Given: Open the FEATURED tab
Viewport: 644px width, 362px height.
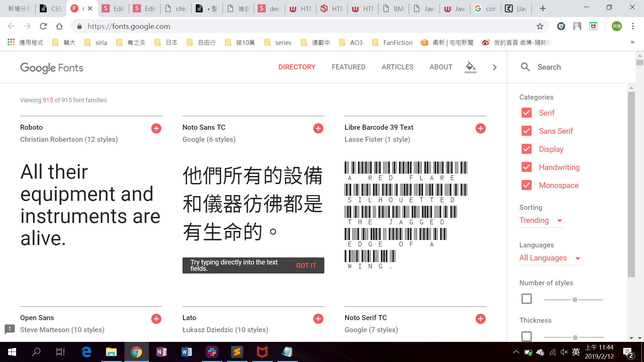Looking at the screenshot, I should (x=348, y=67).
